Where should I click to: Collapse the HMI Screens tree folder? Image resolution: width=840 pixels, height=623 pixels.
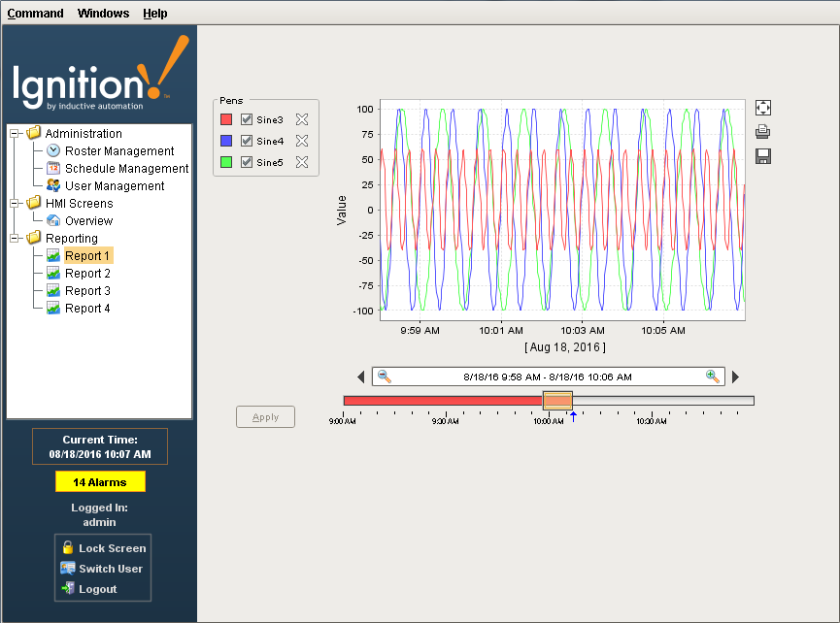[15, 204]
